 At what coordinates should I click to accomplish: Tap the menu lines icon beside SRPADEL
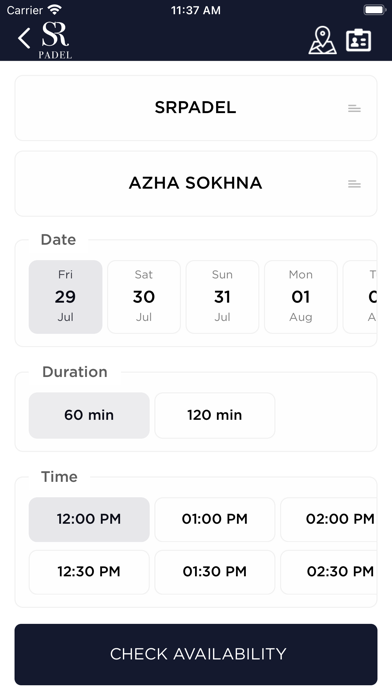[354, 108]
